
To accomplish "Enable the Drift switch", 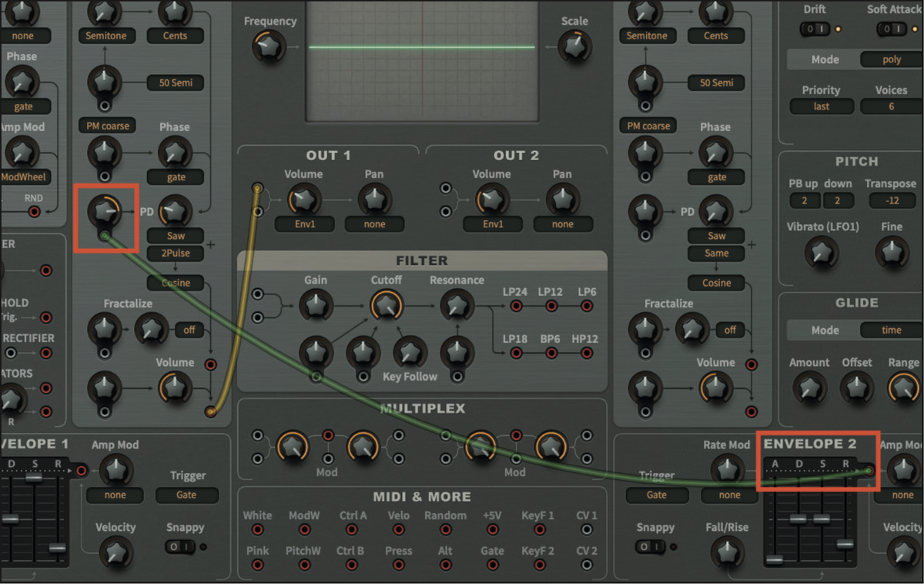I will coord(816,29).
